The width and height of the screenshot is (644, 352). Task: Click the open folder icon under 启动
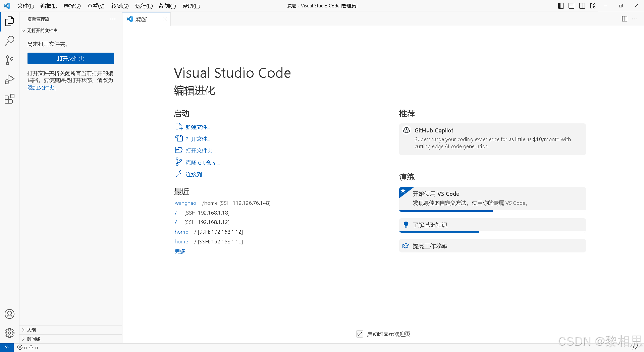click(179, 150)
